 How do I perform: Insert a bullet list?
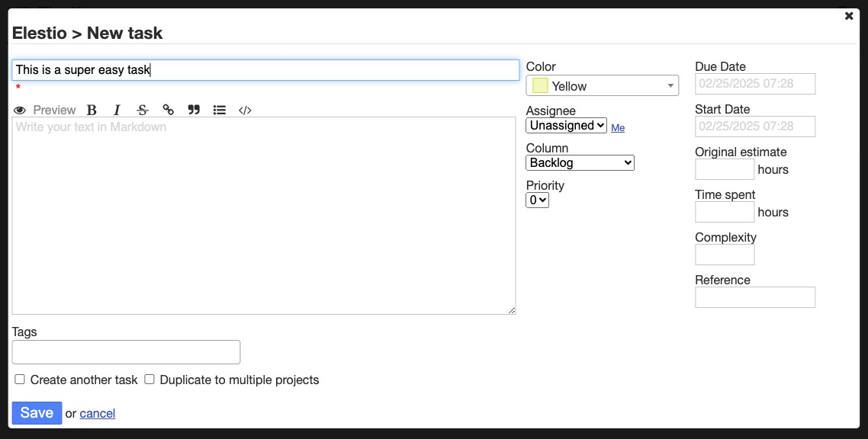coord(219,110)
